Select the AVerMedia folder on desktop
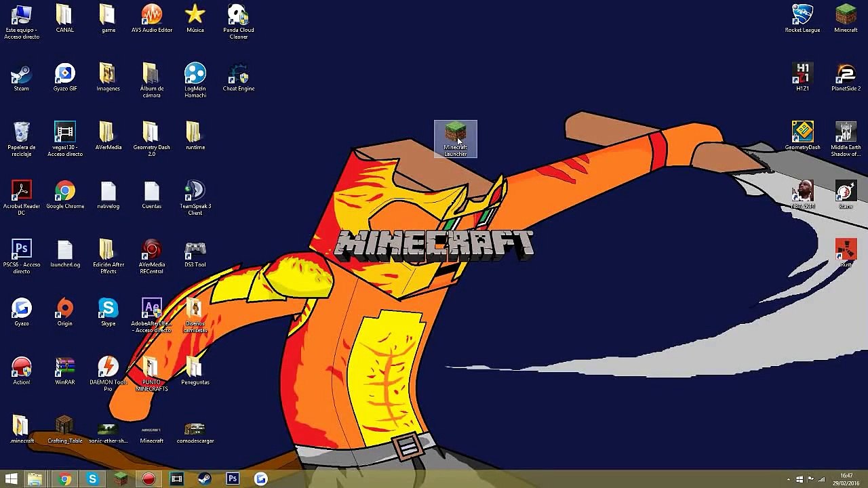This screenshot has height=488, width=868. pyautogui.click(x=108, y=136)
